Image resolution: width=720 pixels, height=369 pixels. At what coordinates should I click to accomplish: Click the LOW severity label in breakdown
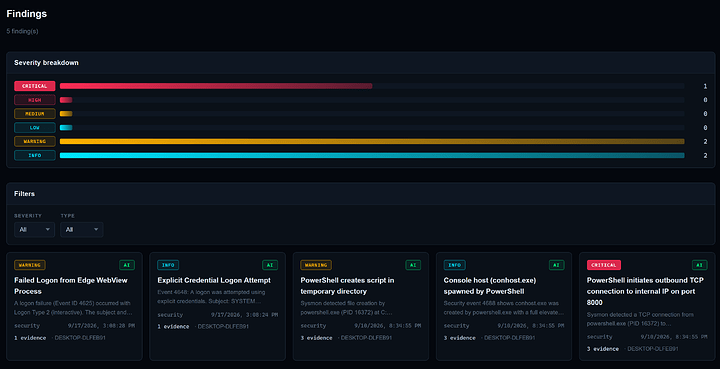tap(35, 128)
